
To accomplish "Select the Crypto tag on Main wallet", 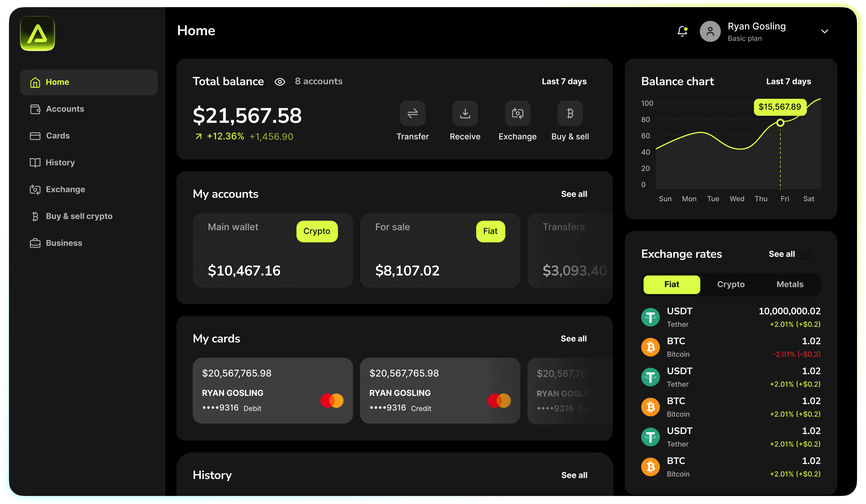I will click(x=317, y=231).
